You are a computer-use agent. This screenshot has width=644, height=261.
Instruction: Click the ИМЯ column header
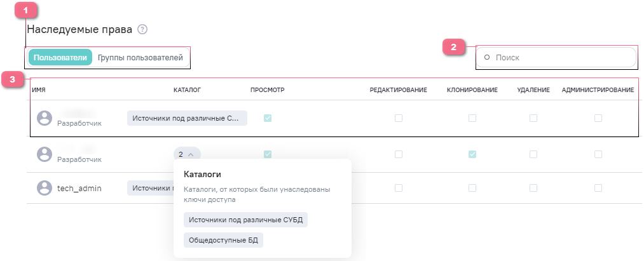(38, 90)
